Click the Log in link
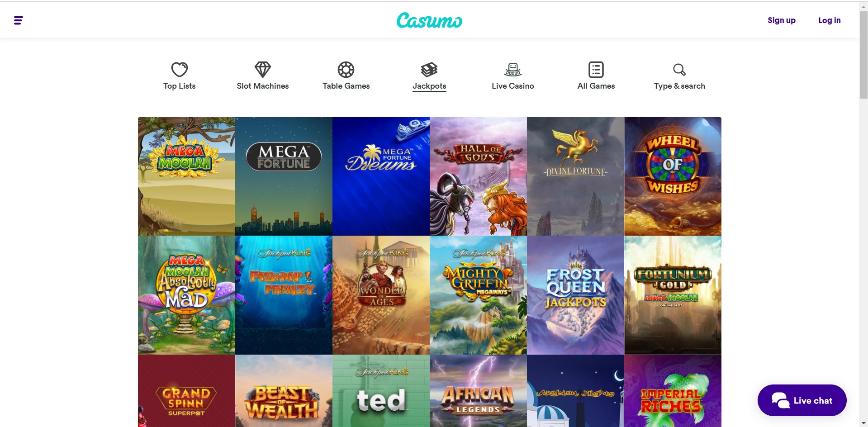 [x=829, y=20]
